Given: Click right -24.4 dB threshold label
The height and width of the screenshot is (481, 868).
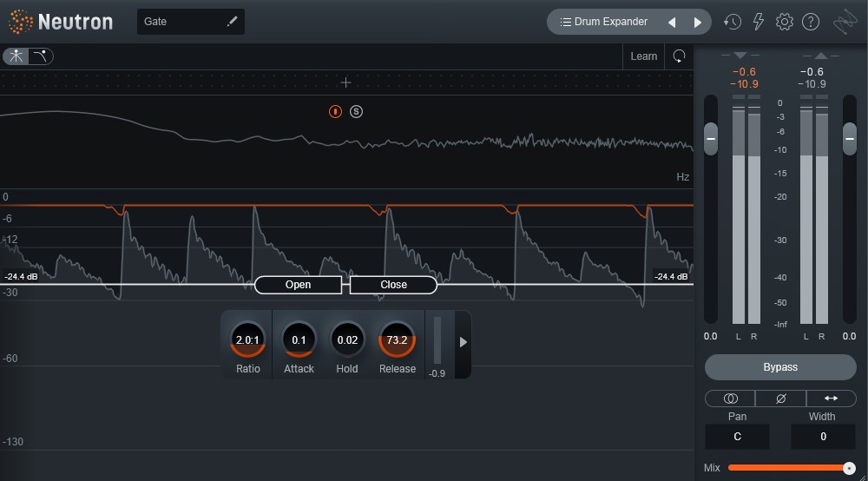Looking at the screenshot, I should [671, 276].
